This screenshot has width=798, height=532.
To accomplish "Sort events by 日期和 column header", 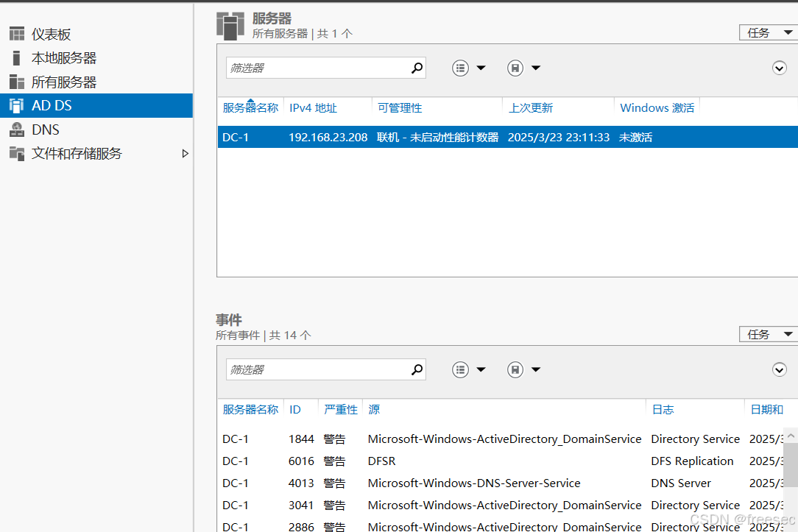I will 766,409.
